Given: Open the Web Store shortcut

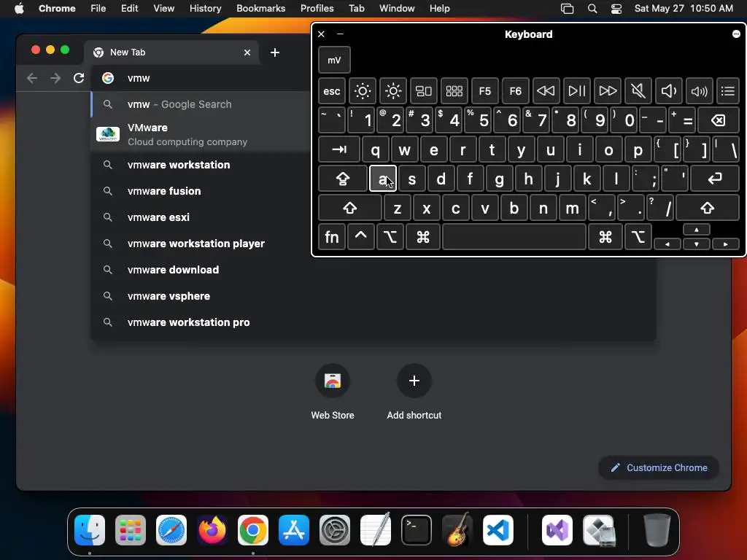Looking at the screenshot, I should point(333,392).
